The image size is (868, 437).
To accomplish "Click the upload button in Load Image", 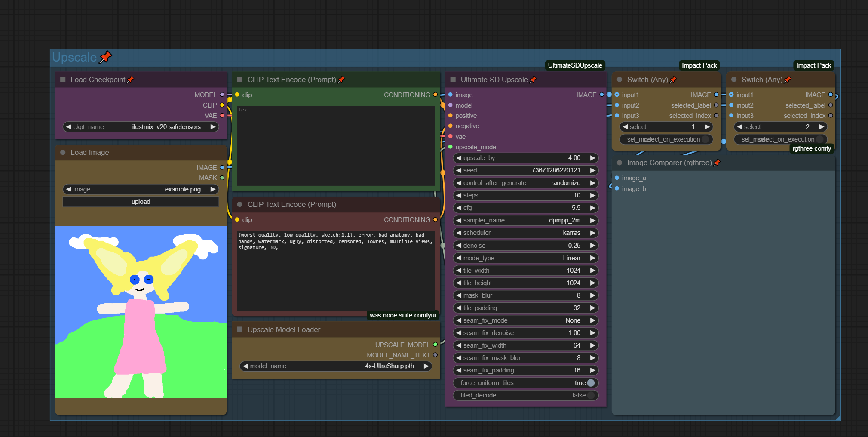I will coord(141,202).
